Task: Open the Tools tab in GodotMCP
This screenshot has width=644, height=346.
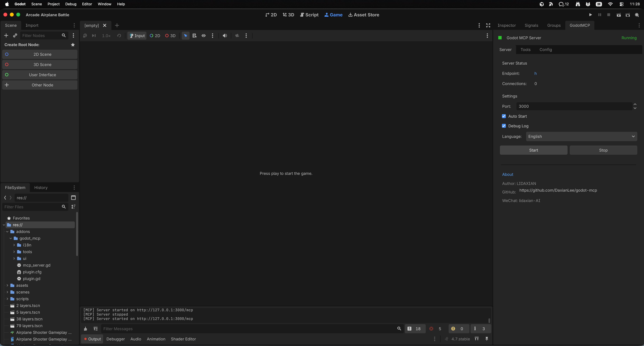Action: pos(525,49)
